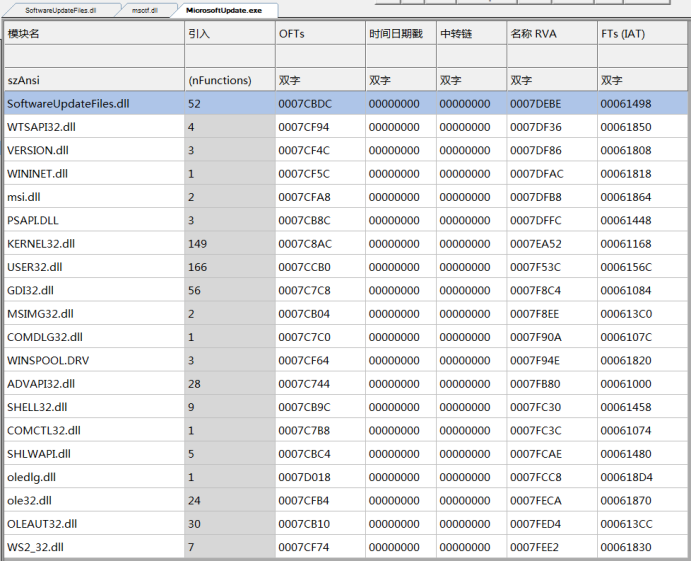Select the WTSAPI32.dll module row
692x561 pixels.
(x=346, y=127)
